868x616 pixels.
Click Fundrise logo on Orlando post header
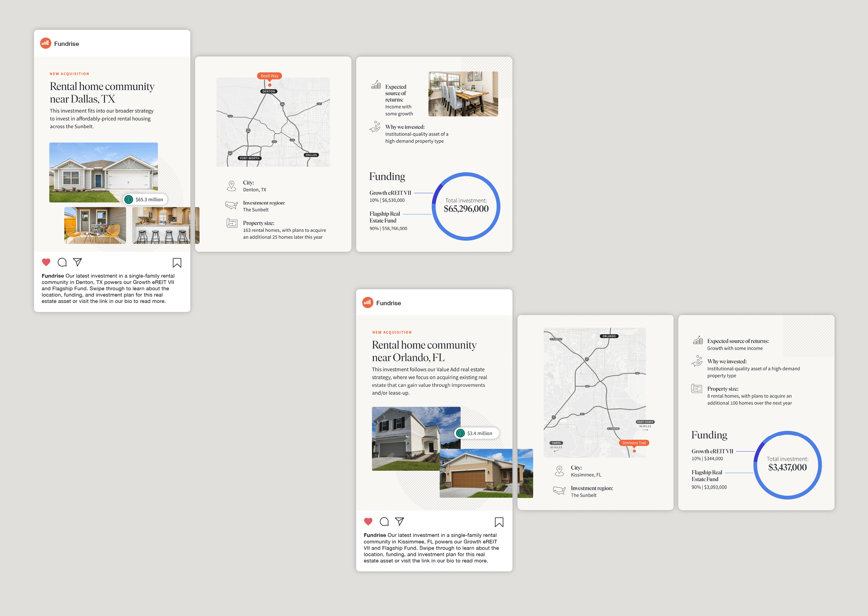(x=367, y=303)
